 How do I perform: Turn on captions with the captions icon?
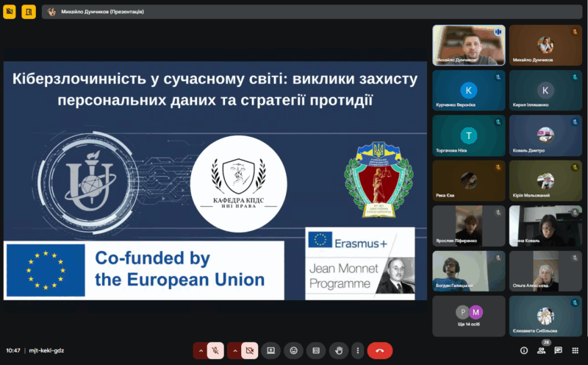tap(316, 351)
